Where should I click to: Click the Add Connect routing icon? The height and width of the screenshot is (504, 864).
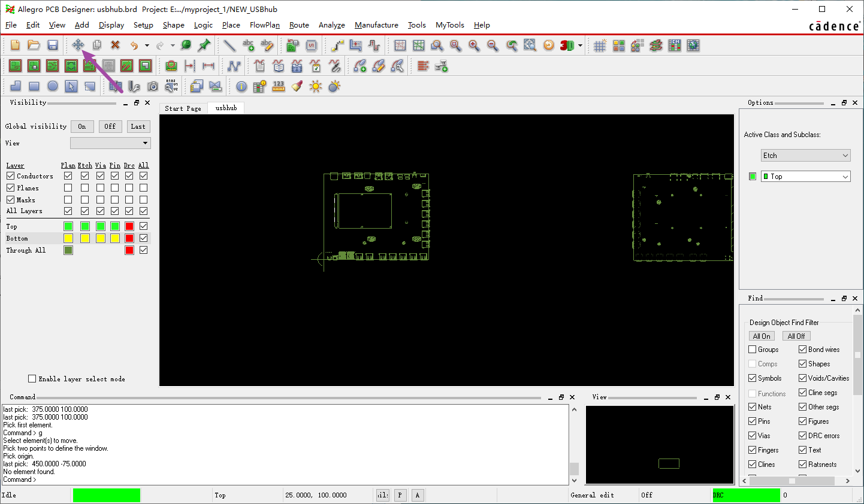point(338,45)
